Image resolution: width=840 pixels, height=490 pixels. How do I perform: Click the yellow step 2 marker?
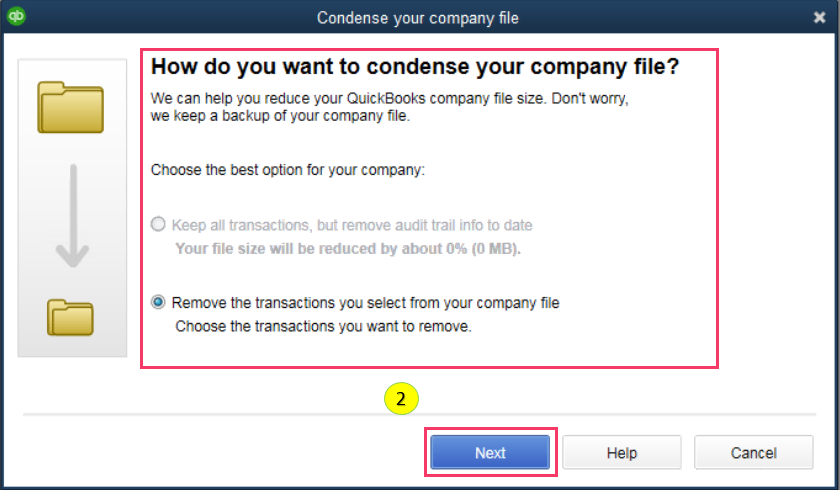point(400,399)
